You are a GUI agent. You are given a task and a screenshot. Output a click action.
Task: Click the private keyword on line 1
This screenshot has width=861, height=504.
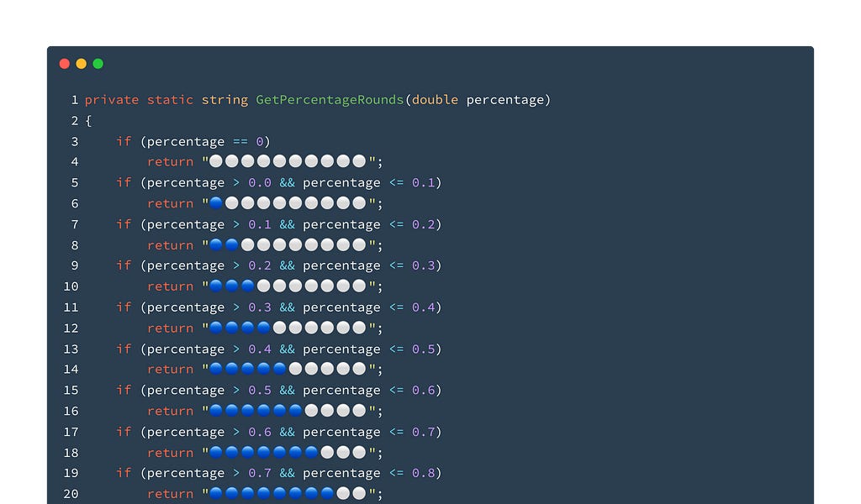(x=111, y=99)
